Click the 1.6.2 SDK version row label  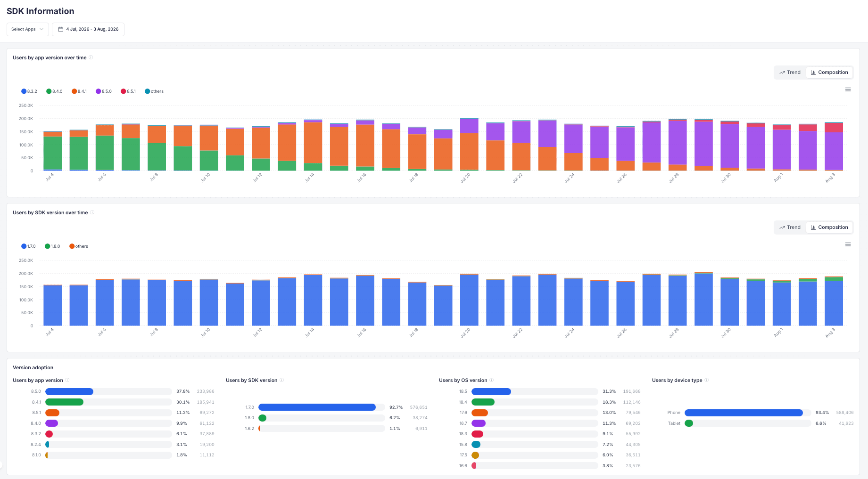[249, 429]
